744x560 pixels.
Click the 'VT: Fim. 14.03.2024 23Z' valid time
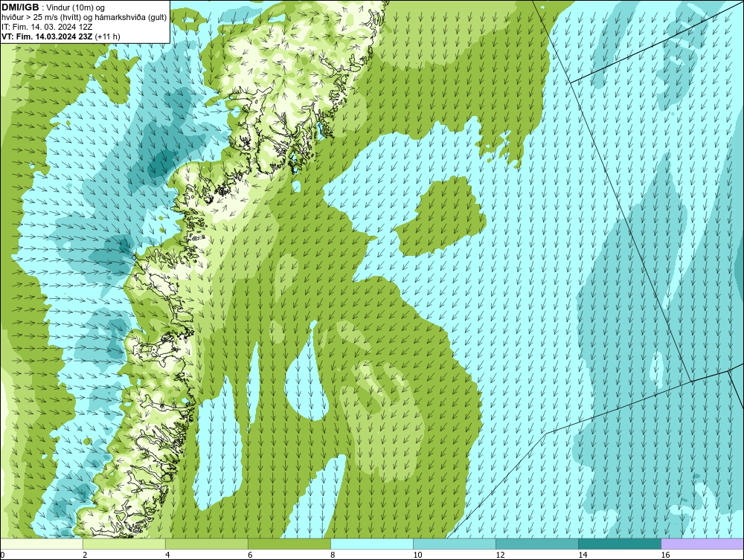[x=48, y=36]
